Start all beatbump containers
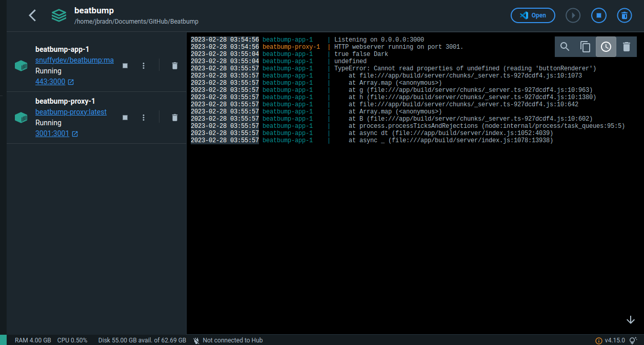The image size is (644, 345). click(x=573, y=15)
